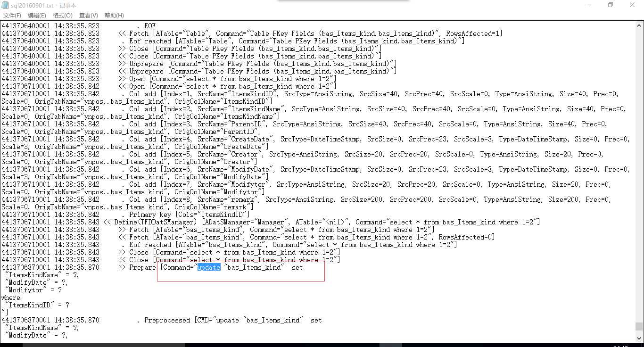Click "Index=1" in the Col add line

(x=178, y=94)
